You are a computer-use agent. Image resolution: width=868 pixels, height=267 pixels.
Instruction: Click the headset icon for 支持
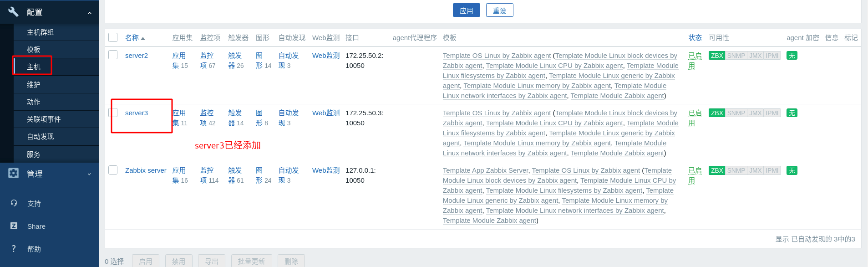[x=14, y=203]
